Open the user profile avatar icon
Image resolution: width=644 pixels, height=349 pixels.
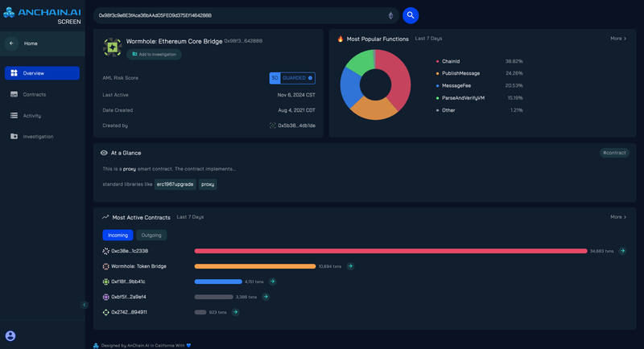10,336
